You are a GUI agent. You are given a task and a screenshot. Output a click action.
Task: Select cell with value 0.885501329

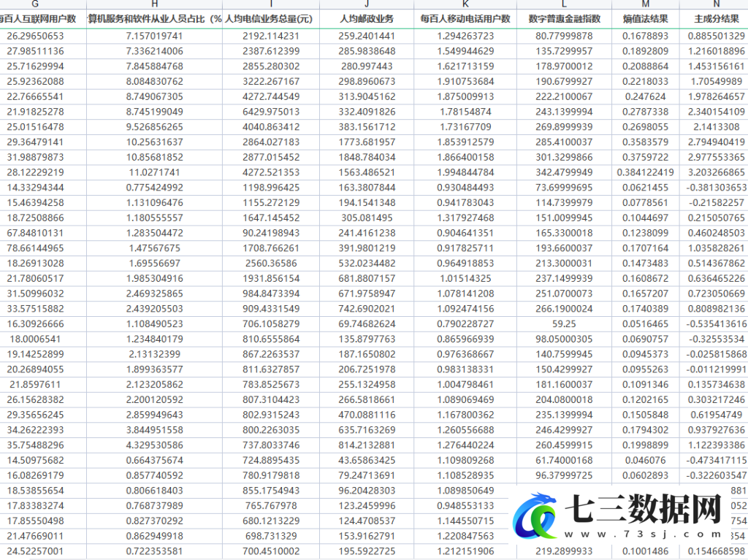(x=714, y=37)
